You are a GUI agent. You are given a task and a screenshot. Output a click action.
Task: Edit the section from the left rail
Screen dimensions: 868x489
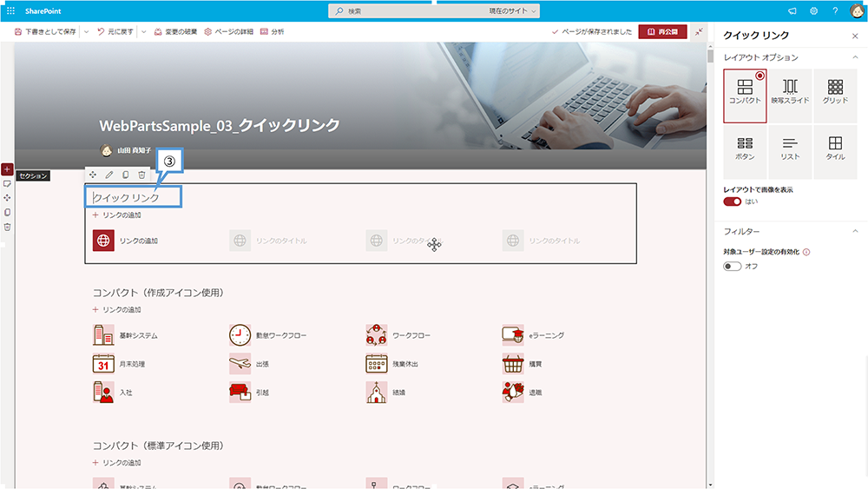pyautogui.click(x=7, y=184)
